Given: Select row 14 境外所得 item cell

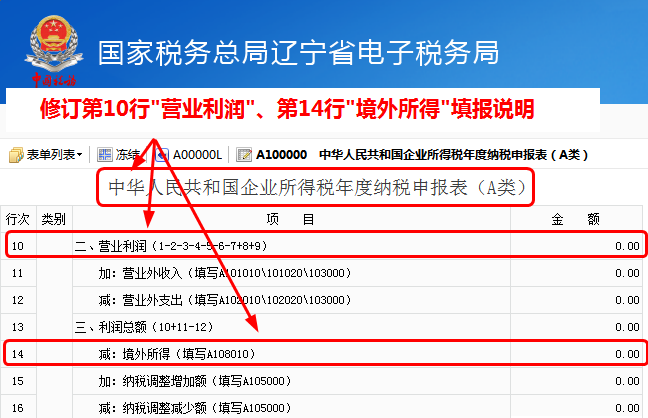Looking at the screenshot, I should 291,354.
